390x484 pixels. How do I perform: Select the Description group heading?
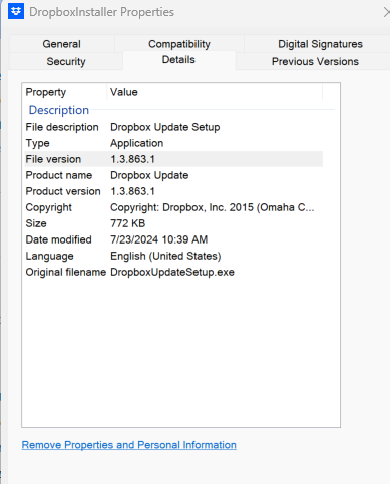point(59,110)
